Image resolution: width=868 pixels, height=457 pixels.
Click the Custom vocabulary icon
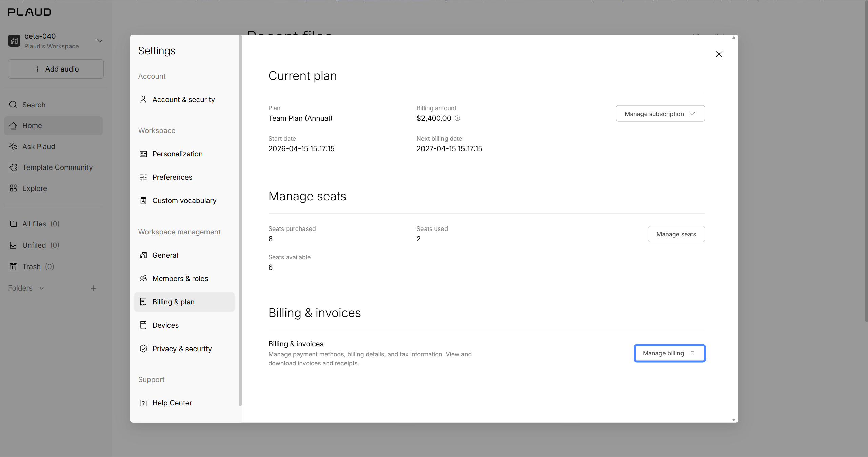point(143,201)
